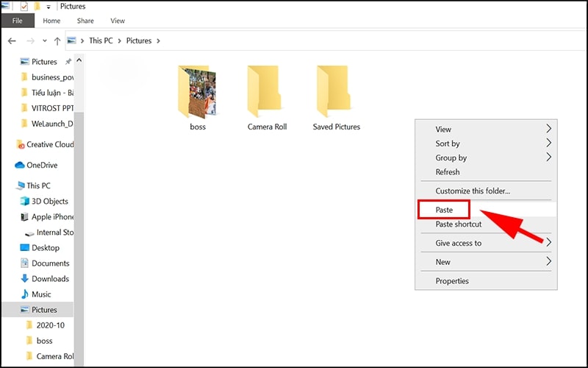This screenshot has width=588, height=368.
Task: Open the Share ribbon tab
Action: [x=85, y=21]
